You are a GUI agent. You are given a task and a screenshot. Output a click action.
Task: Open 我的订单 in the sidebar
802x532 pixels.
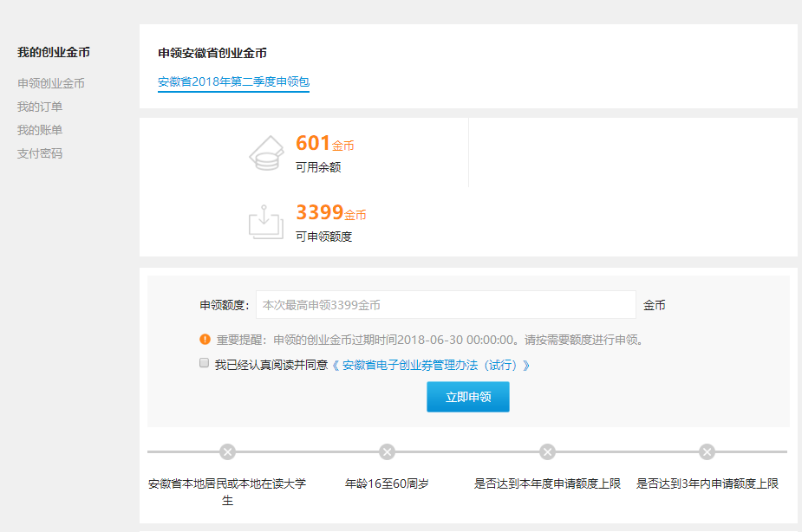[40, 107]
